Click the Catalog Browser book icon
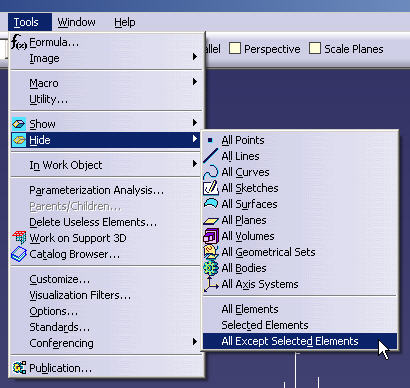This screenshot has height=388, width=410. pos(19,254)
